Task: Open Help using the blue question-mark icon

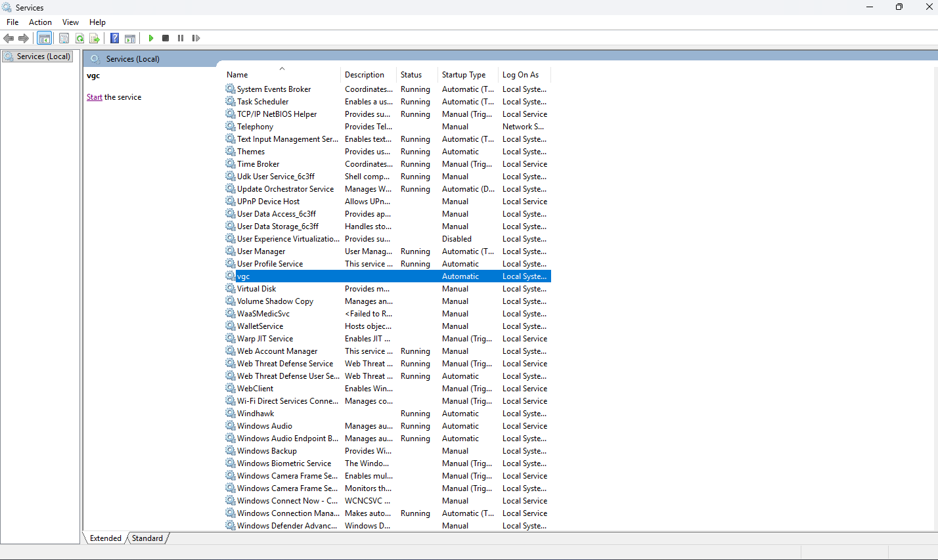Action: click(114, 38)
